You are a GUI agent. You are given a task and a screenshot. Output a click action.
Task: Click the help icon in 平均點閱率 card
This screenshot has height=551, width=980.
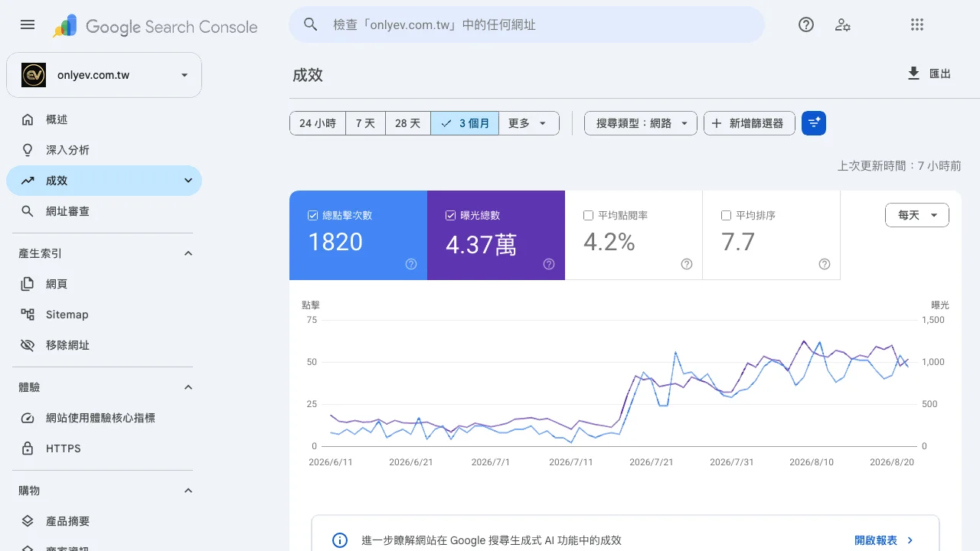pyautogui.click(x=687, y=264)
